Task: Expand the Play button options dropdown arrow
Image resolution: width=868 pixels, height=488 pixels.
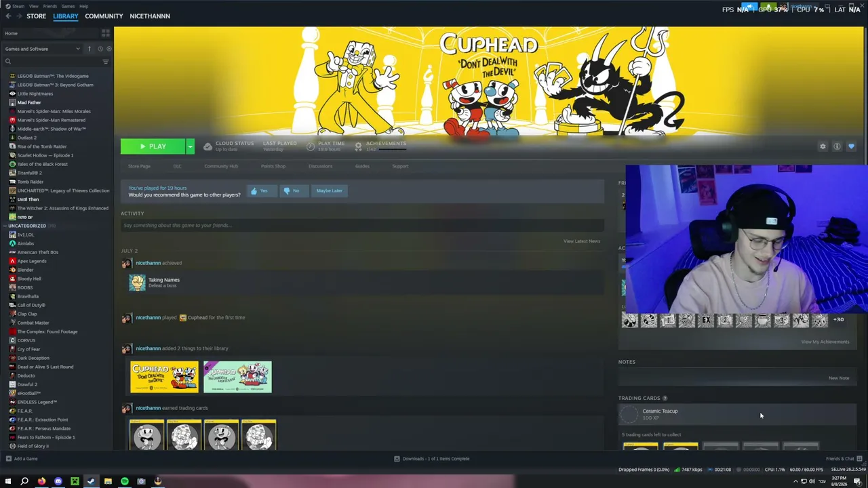Action: pyautogui.click(x=190, y=146)
